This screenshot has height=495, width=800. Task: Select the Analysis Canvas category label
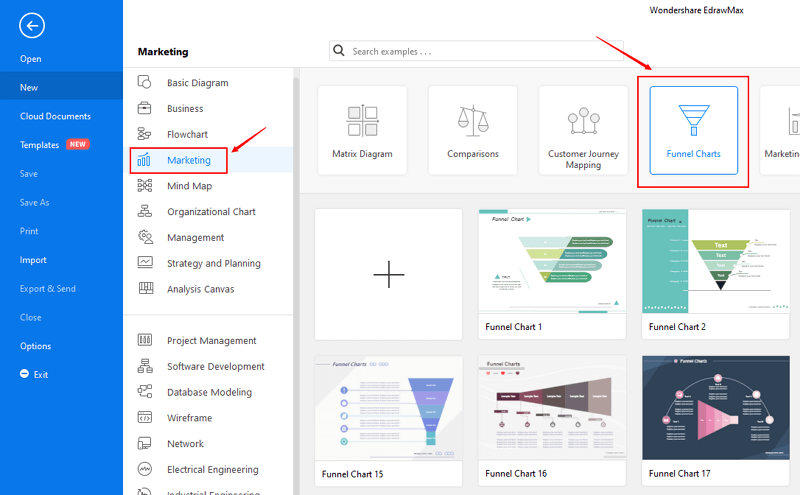[x=201, y=289]
